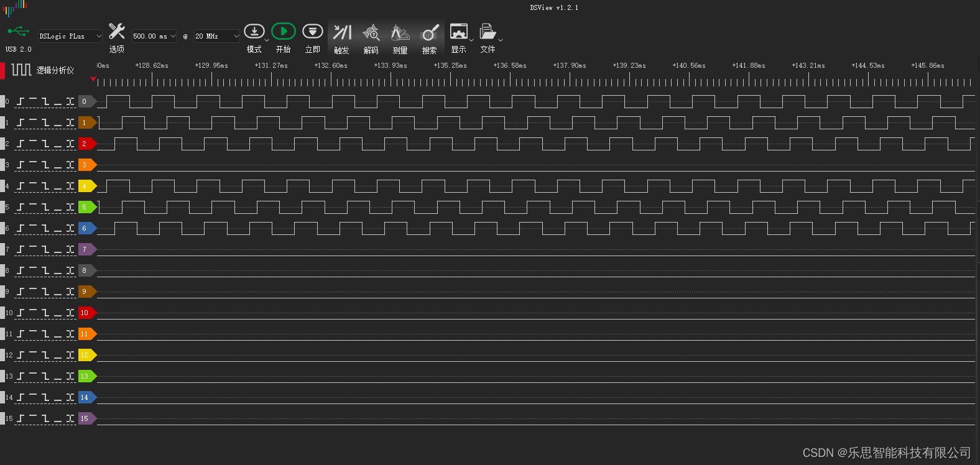Enable rising edge trigger on channel 12
Image resolution: width=980 pixels, height=465 pixels.
(21, 355)
